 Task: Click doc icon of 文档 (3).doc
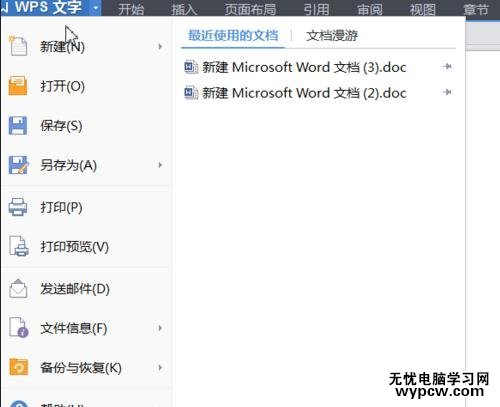click(x=191, y=67)
